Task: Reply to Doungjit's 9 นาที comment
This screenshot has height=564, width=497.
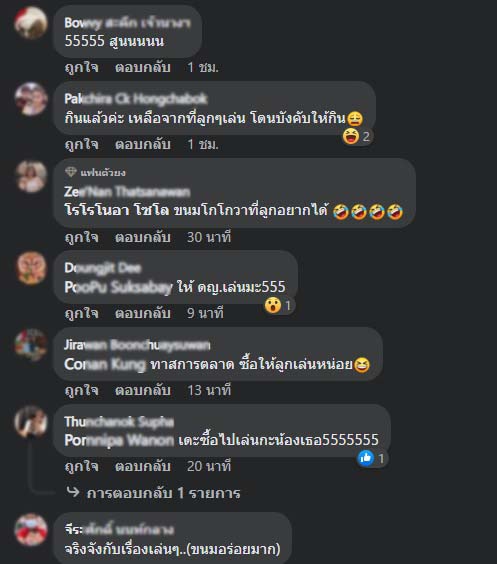Action: click(x=143, y=313)
